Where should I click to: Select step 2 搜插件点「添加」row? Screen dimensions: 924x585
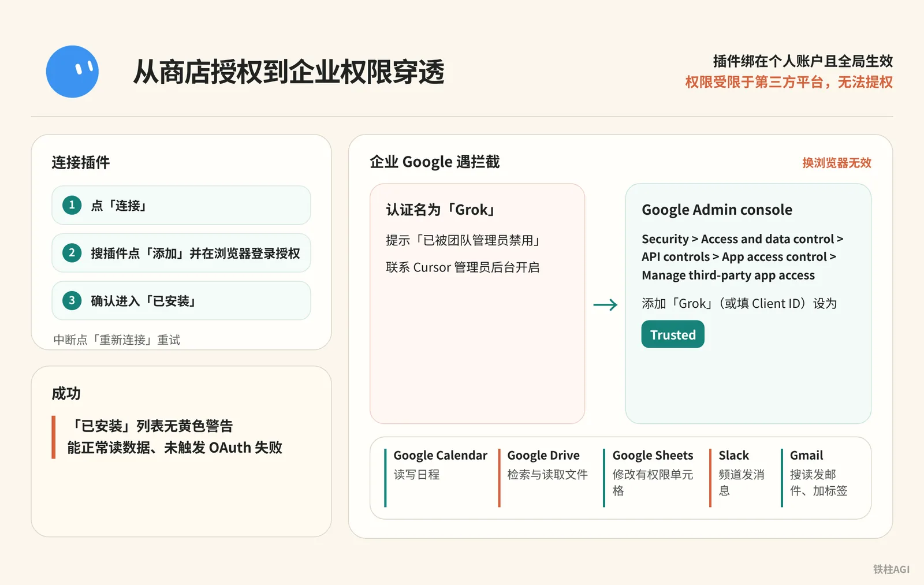point(181,253)
